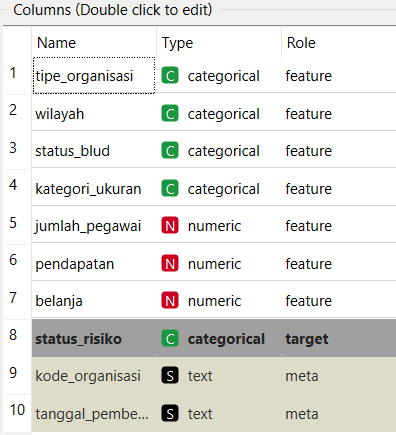
Task: Select the jumlah_pegawai name cell
Action: 94,225
